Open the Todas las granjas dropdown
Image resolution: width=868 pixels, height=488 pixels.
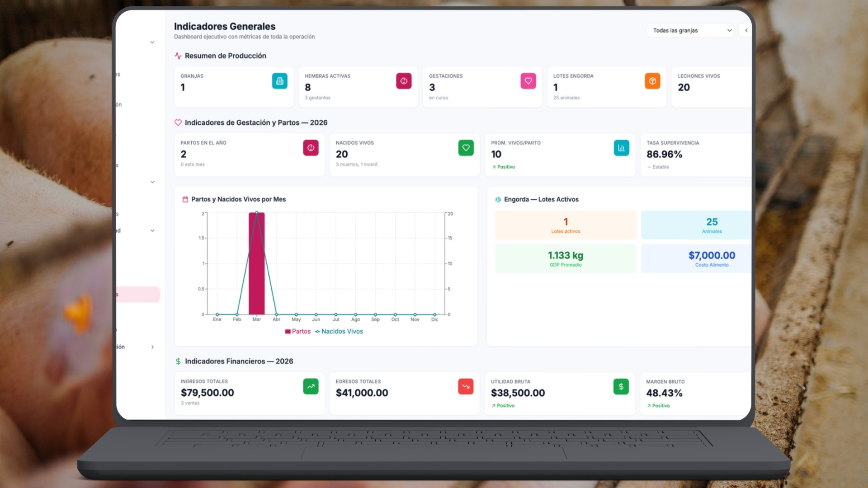[x=690, y=30]
